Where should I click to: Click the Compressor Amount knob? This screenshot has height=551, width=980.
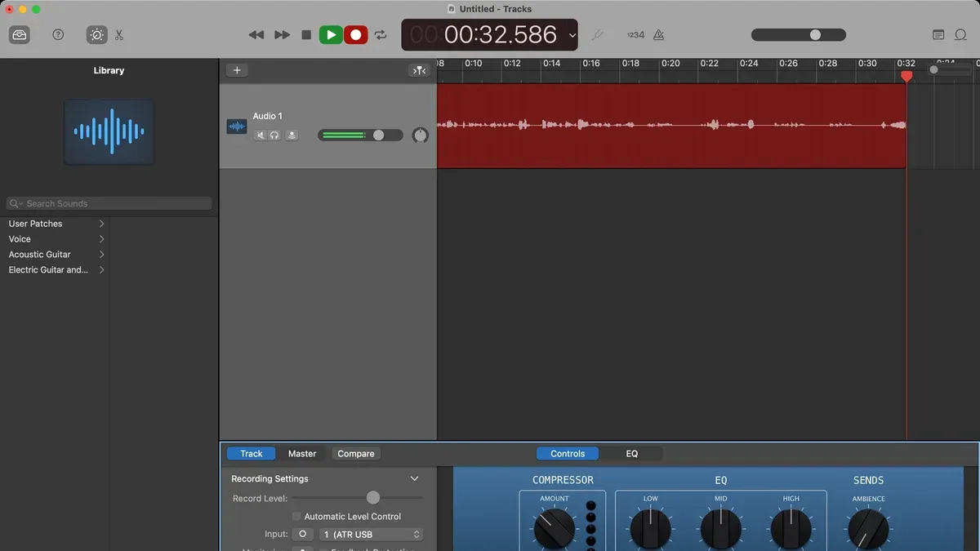(554, 527)
